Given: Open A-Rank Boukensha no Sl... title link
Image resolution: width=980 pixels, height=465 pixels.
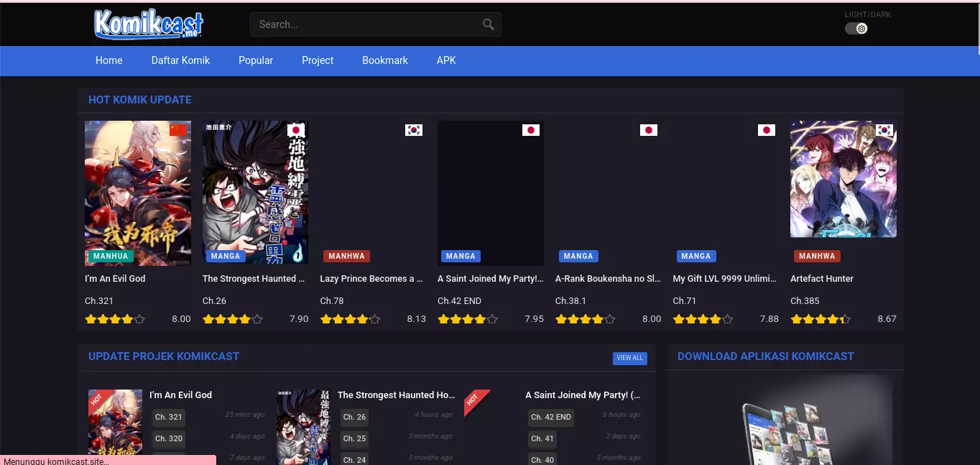Looking at the screenshot, I should [x=608, y=279].
